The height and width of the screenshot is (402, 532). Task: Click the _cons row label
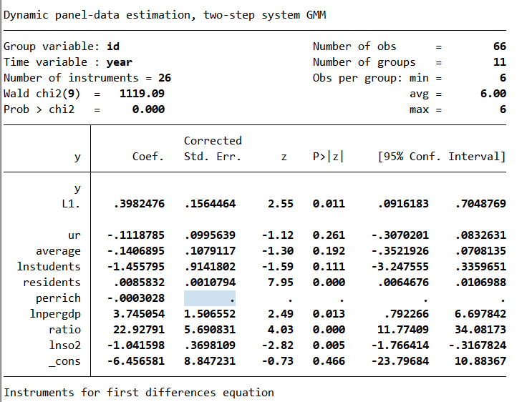[x=64, y=361]
